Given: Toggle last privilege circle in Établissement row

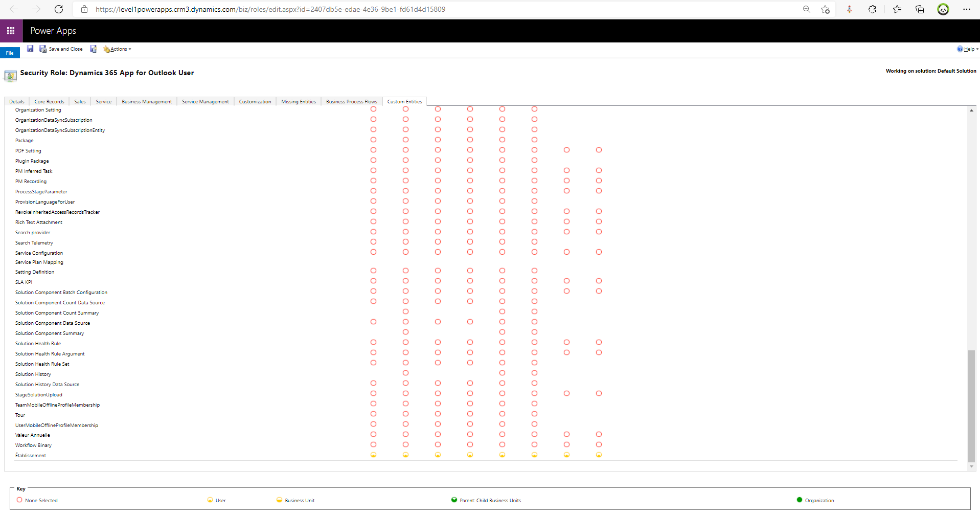Looking at the screenshot, I should [599, 455].
